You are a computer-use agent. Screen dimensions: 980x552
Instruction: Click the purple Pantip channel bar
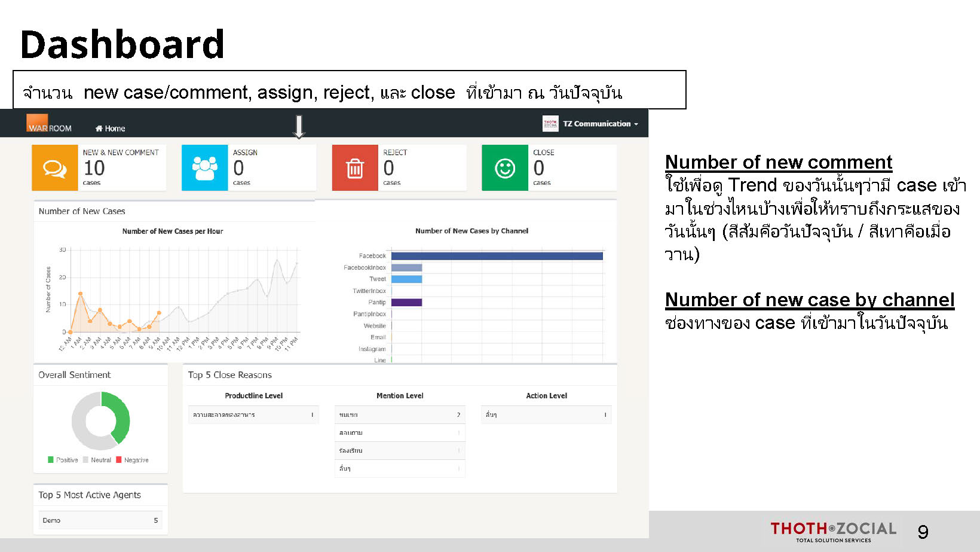tap(406, 303)
